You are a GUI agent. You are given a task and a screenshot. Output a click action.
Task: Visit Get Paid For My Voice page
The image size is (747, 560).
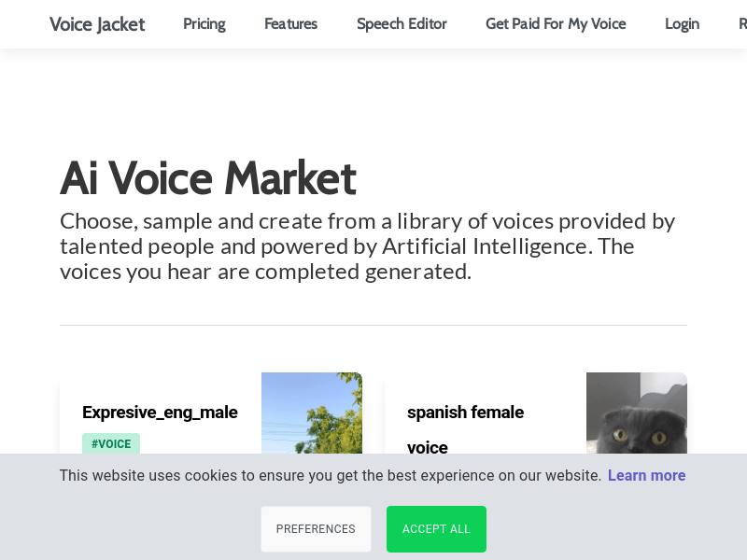click(x=556, y=24)
